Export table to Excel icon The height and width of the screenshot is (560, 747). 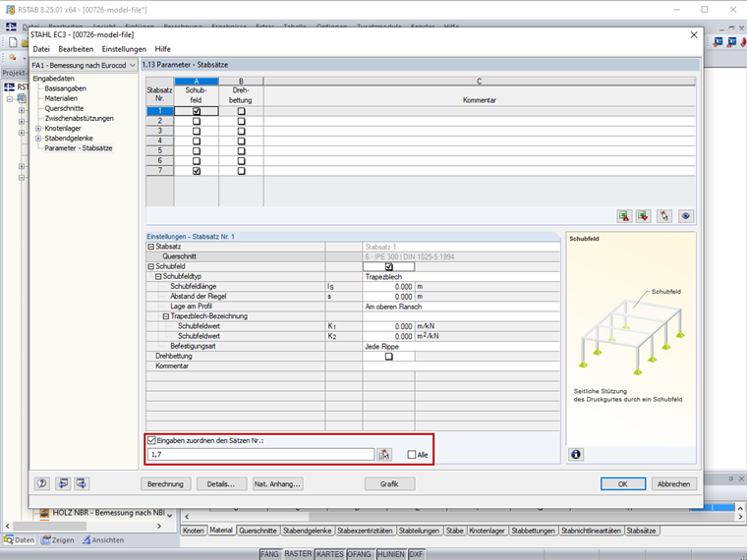pos(624,216)
